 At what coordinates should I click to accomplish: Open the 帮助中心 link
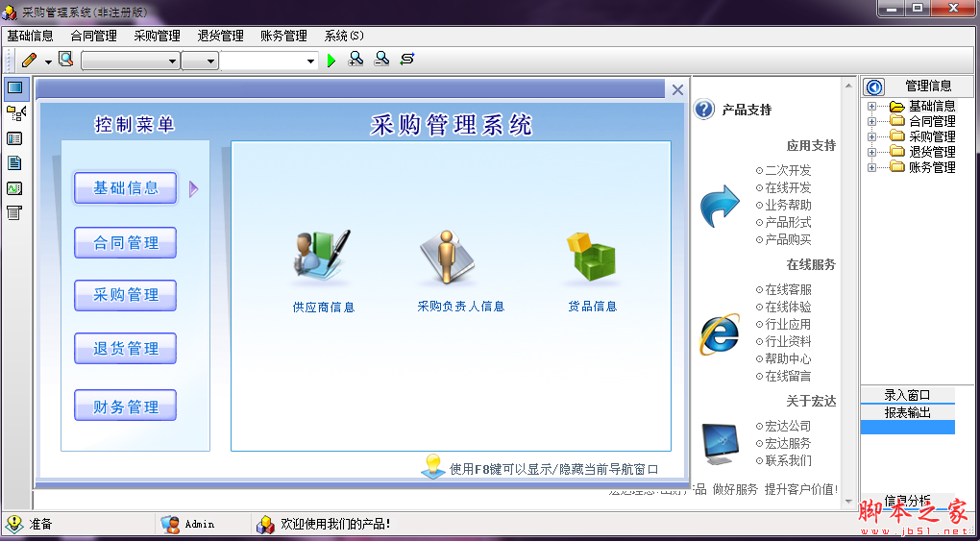point(788,358)
